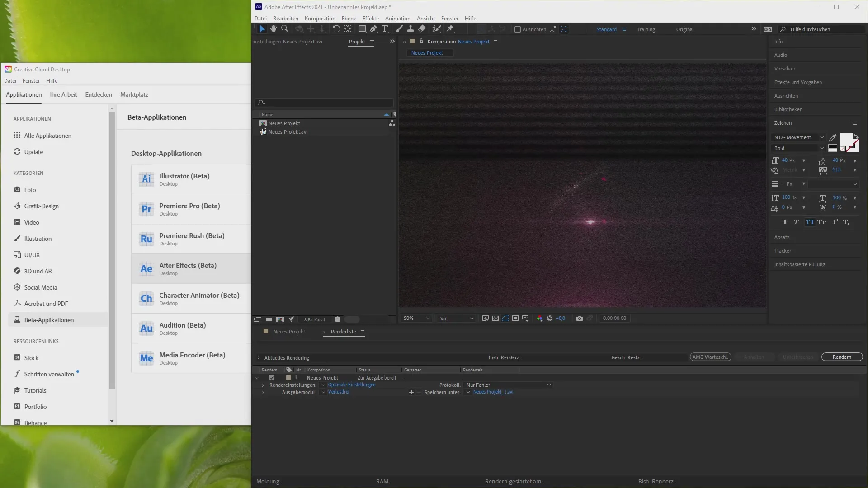Select the Selection arrow tool
The image size is (868, 488).
[x=262, y=29]
